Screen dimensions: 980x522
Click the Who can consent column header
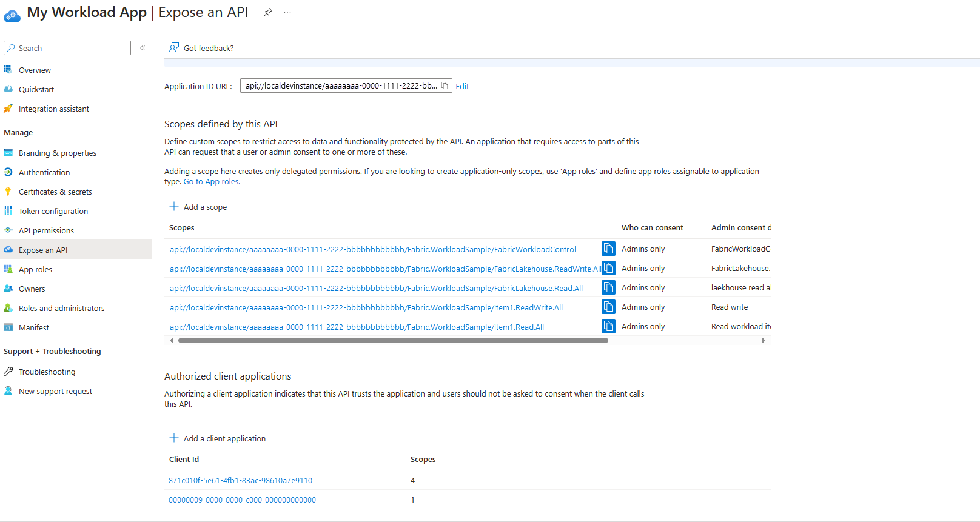pos(652,228)
